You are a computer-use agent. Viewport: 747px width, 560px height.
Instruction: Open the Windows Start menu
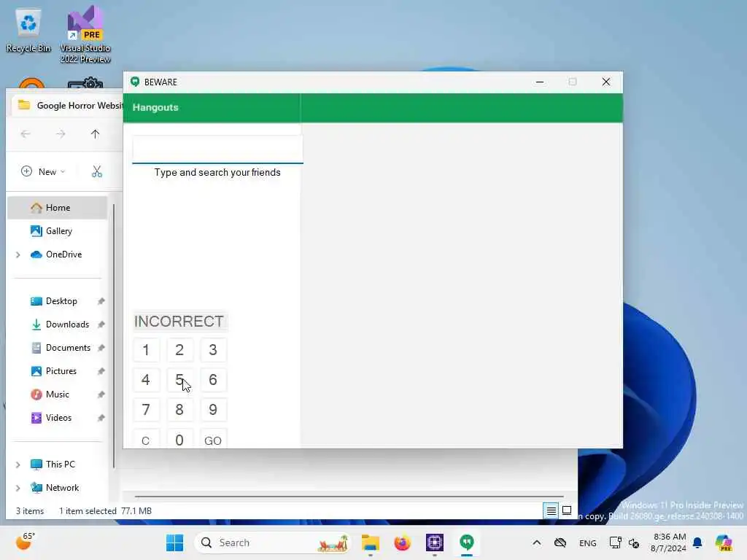pos(174,542)
